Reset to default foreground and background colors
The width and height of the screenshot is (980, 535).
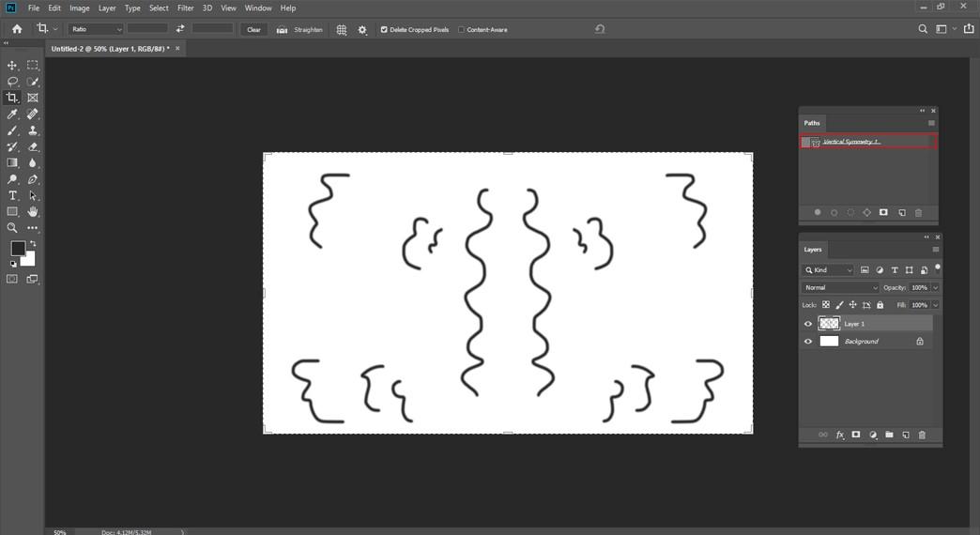tap(13, 264)
